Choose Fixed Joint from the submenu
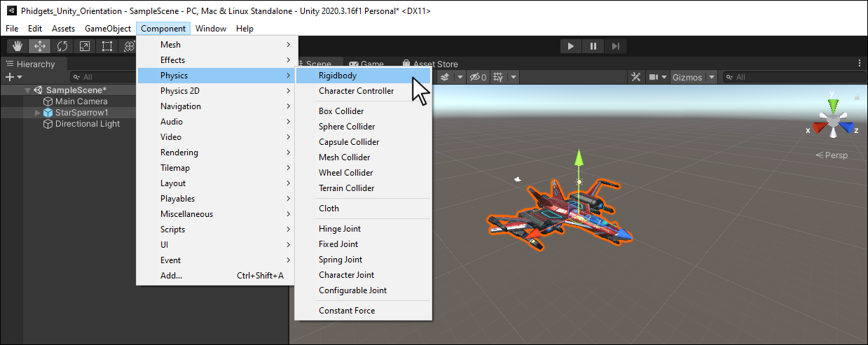This screenshot has height=345, width=868. point(363,244)
